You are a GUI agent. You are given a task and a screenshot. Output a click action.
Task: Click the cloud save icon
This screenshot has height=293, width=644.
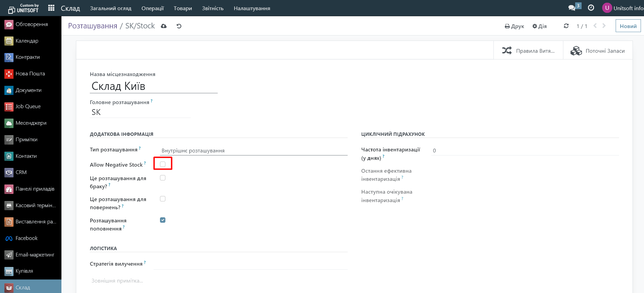[164, 26]
